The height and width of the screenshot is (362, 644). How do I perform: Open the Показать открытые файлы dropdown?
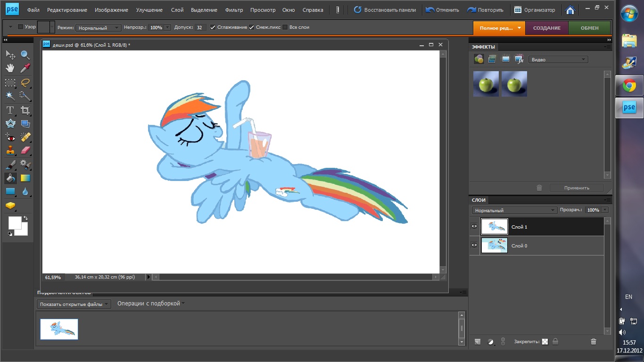[x=74, y=304]
